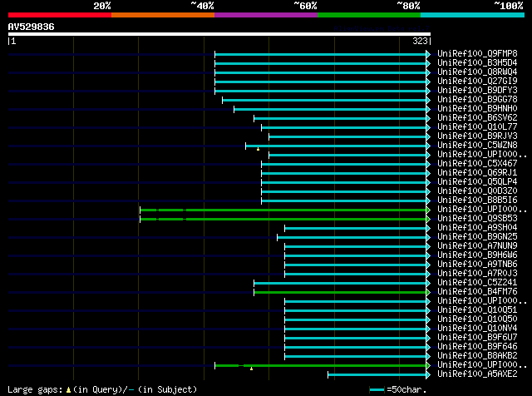The height and width of the screenshot is (396, 532).
Task: Click the query end position marker 323
Action: 421,41
